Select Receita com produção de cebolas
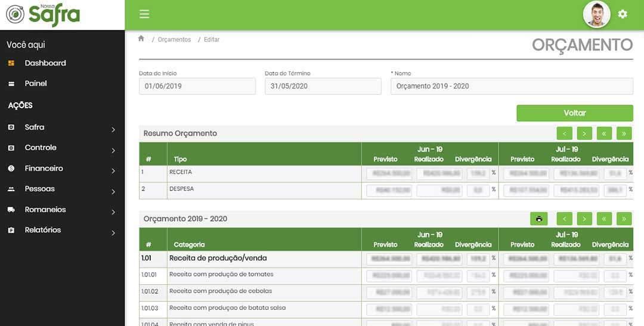Image resolution: width=644 pixels, height=326 pixels. coord(386,293)
